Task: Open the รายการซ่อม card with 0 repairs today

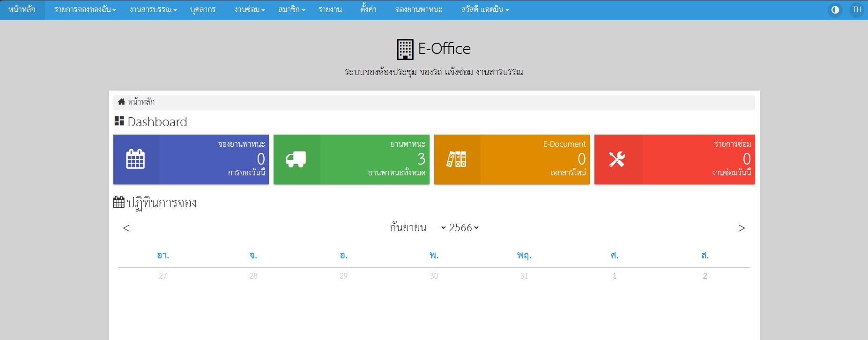Action: 675,159
